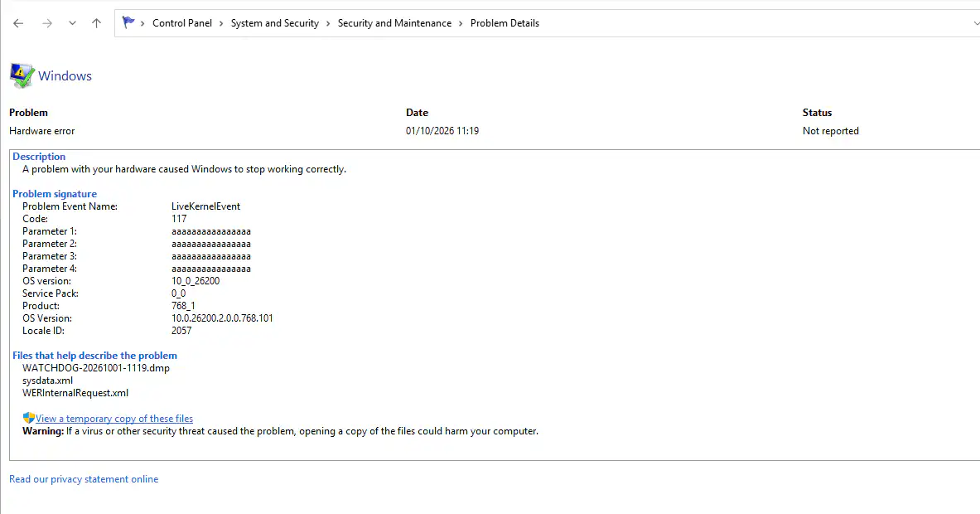Select the Problem Details breadcrumb

pos(504,23)
